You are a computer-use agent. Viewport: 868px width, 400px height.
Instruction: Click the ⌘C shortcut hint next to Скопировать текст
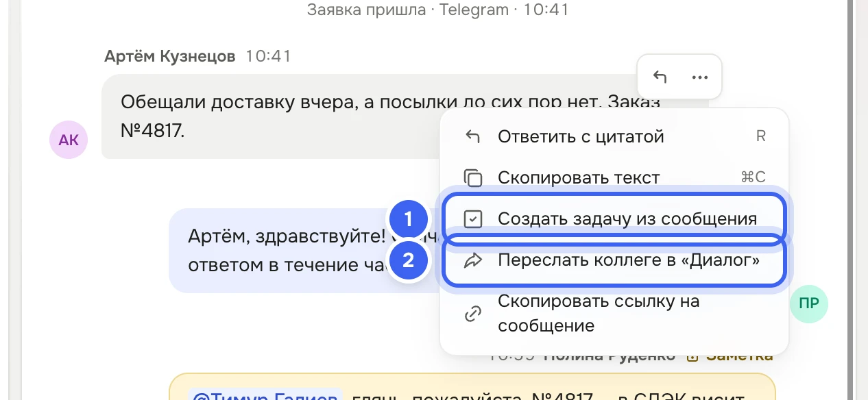pos(753,177)
